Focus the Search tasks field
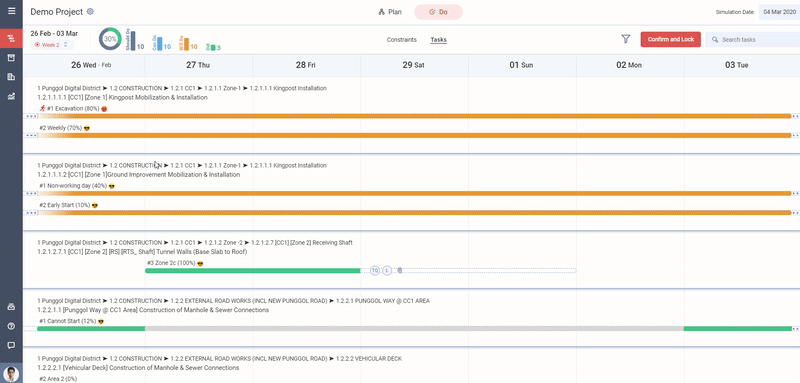This screenshot has height=383, width=800. click(753, 39)
